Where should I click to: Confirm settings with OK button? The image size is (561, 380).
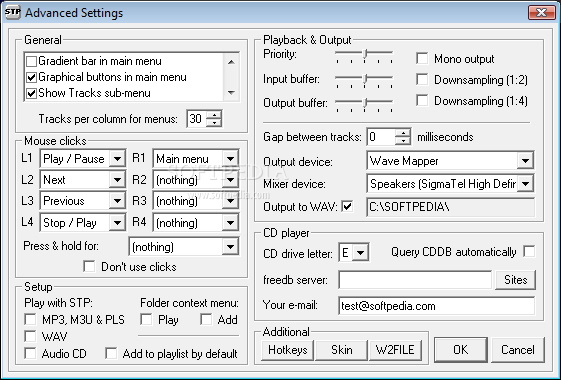tap(460, 350)
